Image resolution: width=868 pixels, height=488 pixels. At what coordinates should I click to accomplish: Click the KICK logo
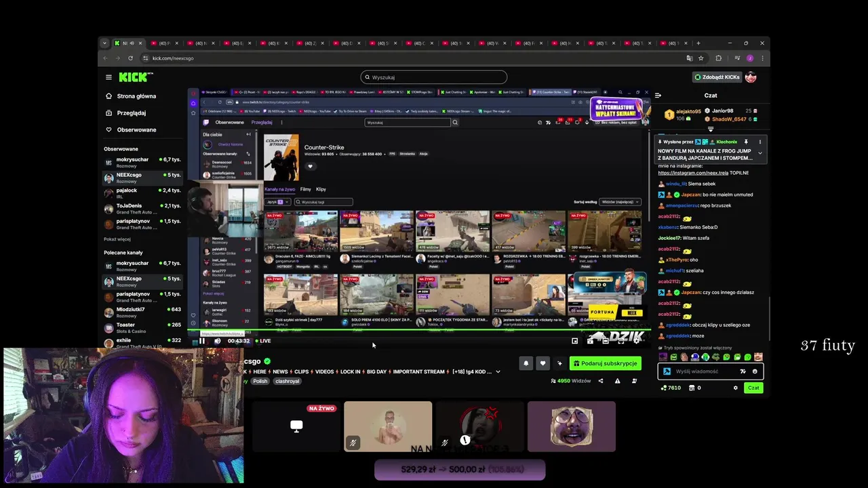pyautogui.click(x=135, y=77)
